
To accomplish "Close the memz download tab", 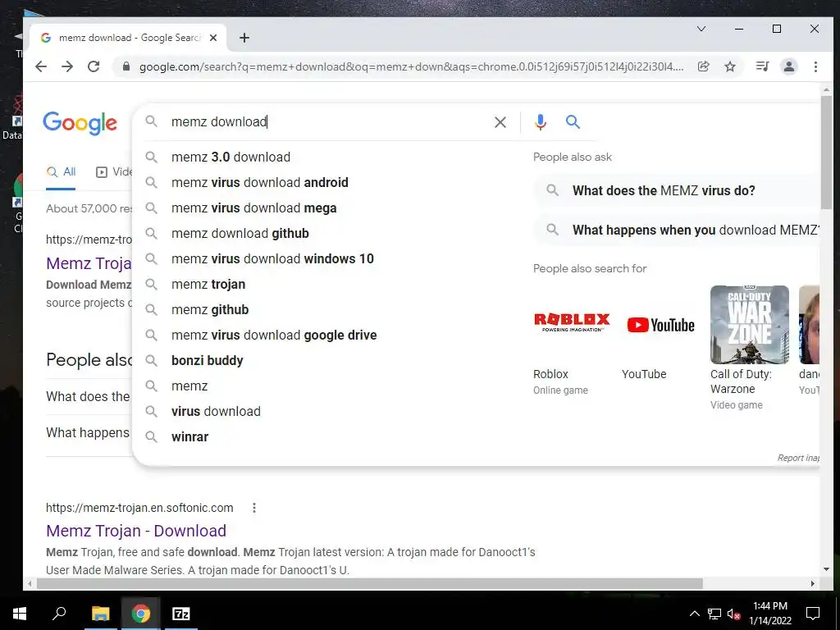I will (213, 38).
